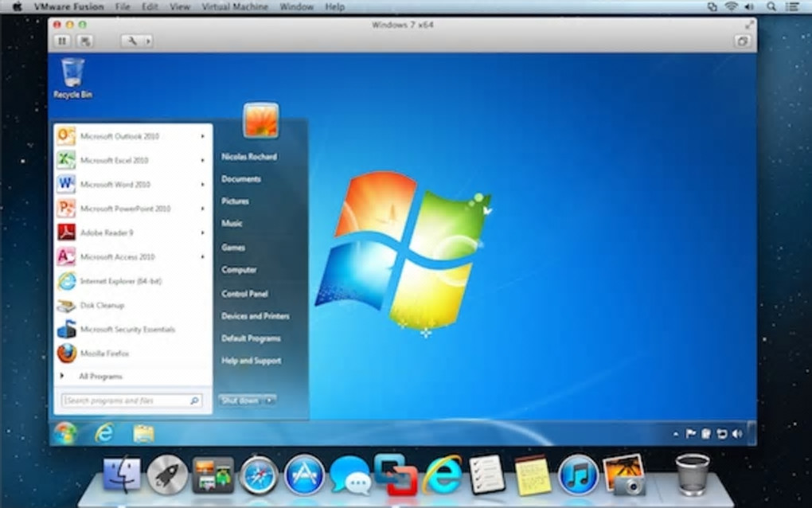
Task: Expand Adobe Reader 9 jump list arrow
Action: pos(203,233)
